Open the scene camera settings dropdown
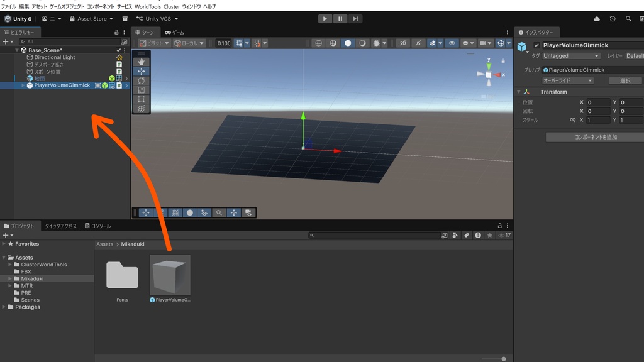Screen dimensions: 644x362 (x=486, y=43)
